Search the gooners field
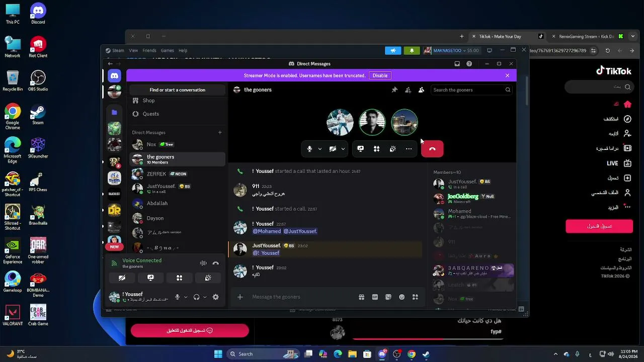644x362 pixels. 471,90
